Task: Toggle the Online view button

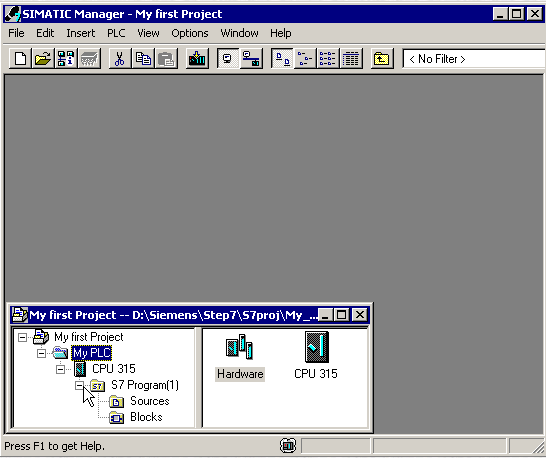Action: [251, 59]
